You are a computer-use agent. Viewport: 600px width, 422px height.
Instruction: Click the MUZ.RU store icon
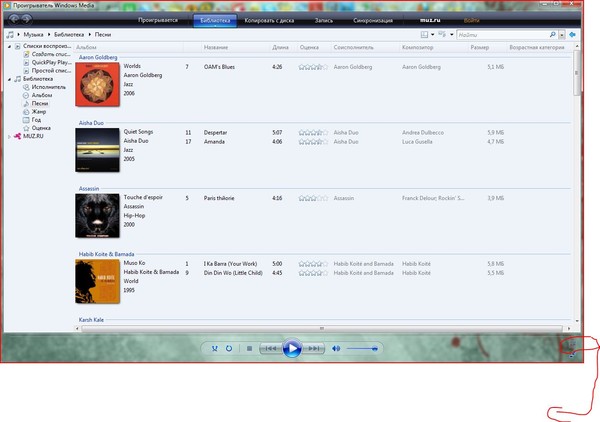(x=17, y=136)
